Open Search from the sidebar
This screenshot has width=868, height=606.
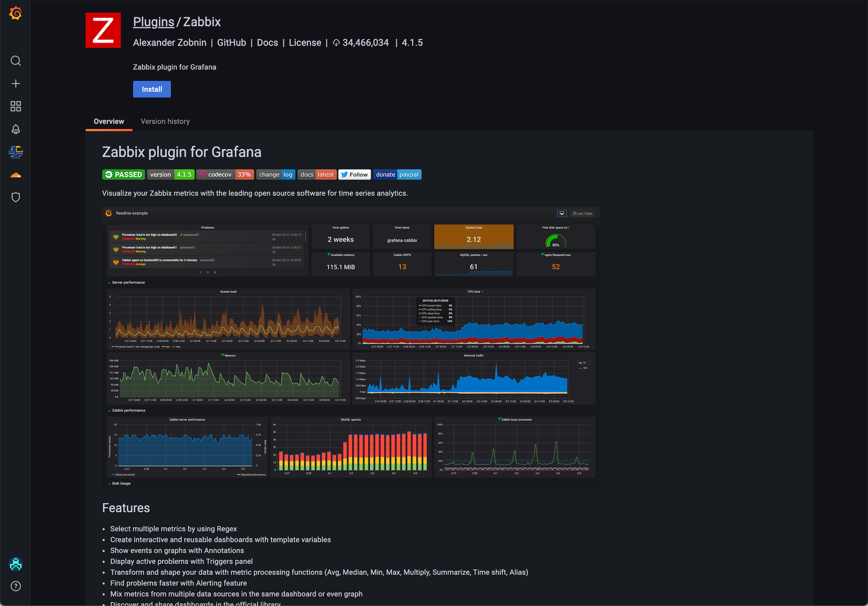tap(16, 61)
